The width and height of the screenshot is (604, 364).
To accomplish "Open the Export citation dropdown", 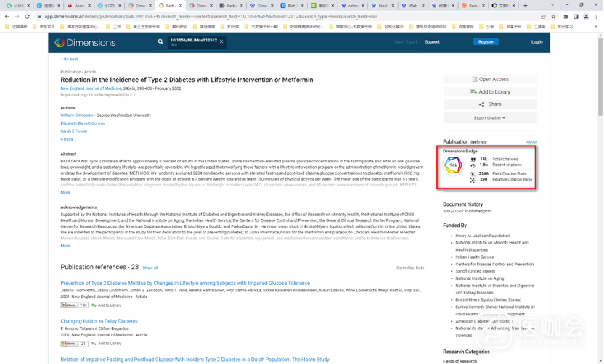I will click(490, 117).
